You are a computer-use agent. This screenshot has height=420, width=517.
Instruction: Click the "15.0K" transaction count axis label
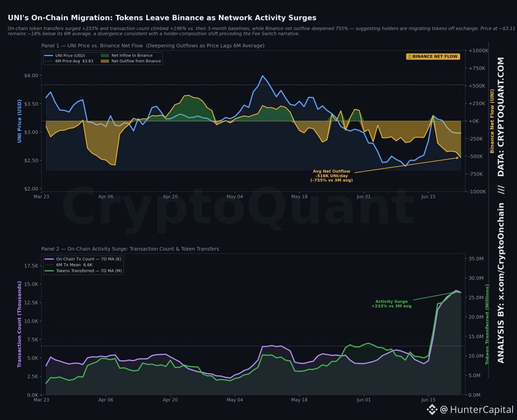pos(32,284)
